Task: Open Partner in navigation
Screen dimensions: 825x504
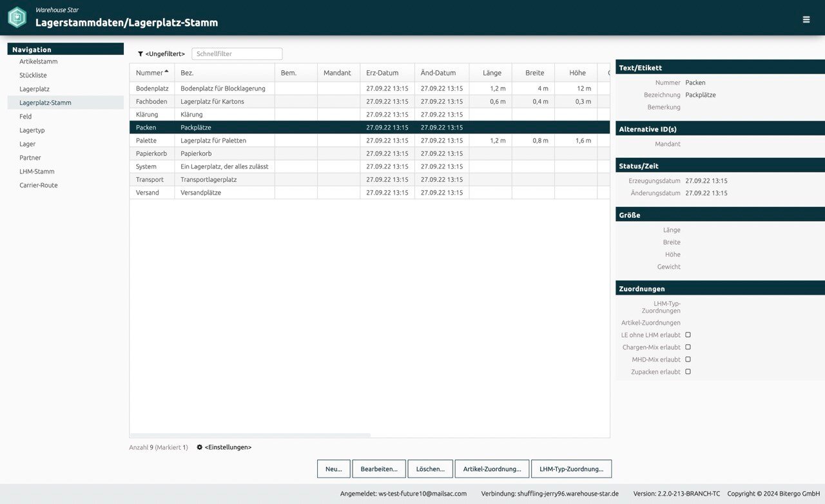Action: tap(66, 158)
